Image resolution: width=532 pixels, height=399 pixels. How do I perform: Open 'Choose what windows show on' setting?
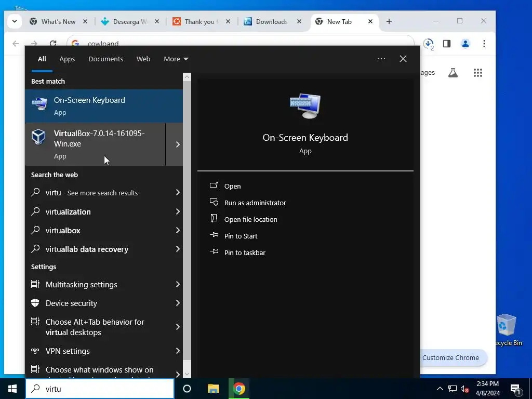point(104,369)
